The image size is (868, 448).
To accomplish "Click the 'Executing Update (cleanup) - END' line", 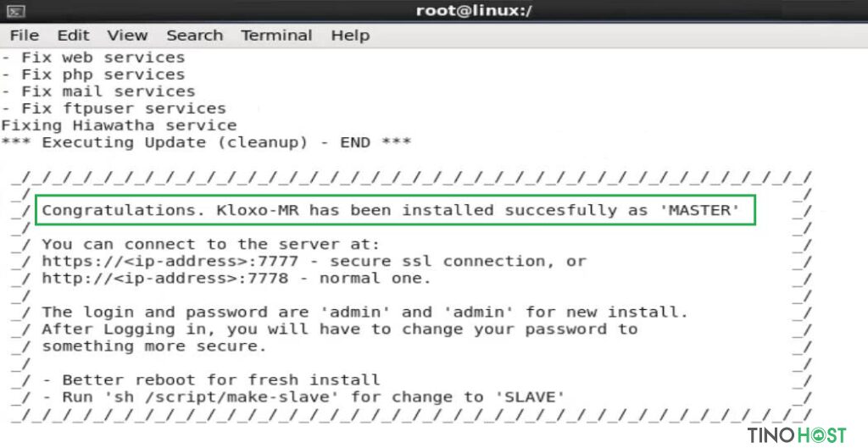I will (206, 142).
